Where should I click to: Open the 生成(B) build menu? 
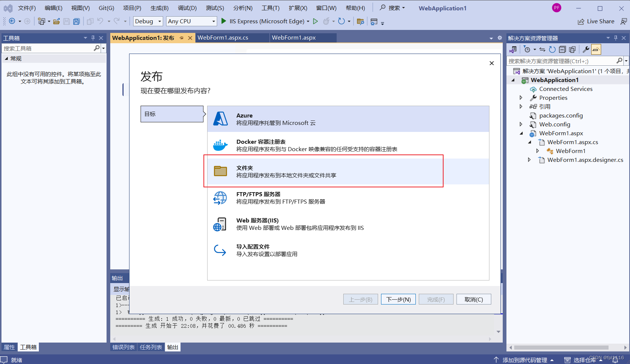coord(159,8)
